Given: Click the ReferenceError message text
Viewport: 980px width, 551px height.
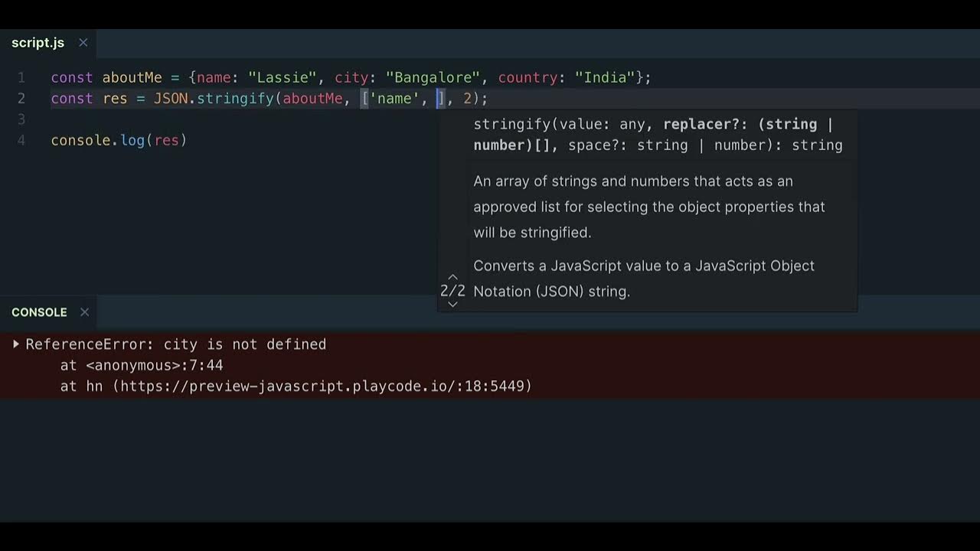Looking at the screenshot, I should click(x=176, y=344).
